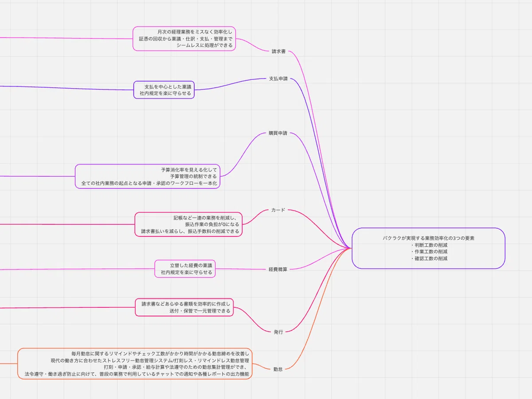Click the central バクラクが実現する業務効率化 root node
Image resolution: width=532 pixels, height=399 pixels.
(x=429, y=248)
